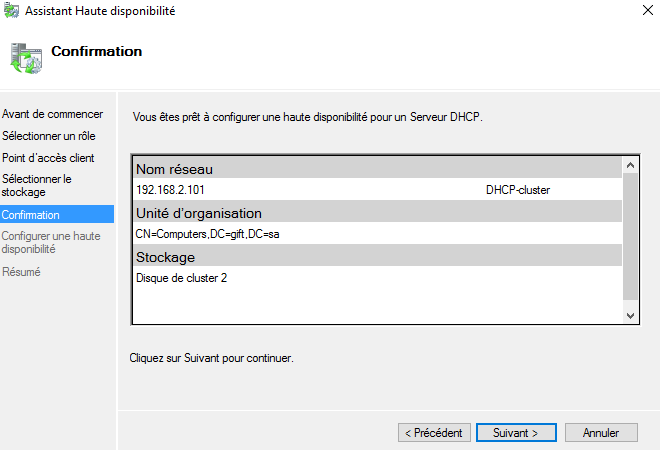
Task: Close the Assistant Haute disponibilité window
Action: [648, 10]
